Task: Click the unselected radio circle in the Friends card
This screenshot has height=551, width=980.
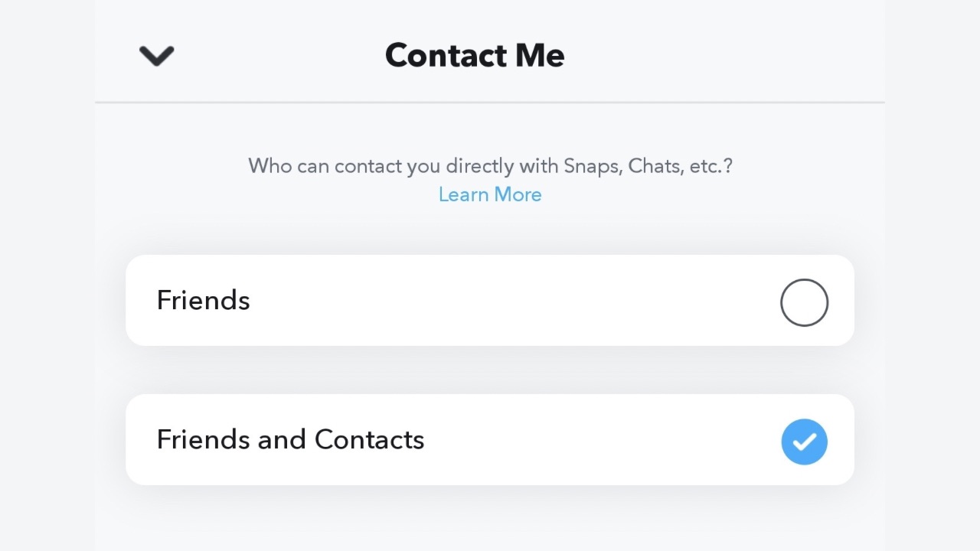Action: click(804, 302)
